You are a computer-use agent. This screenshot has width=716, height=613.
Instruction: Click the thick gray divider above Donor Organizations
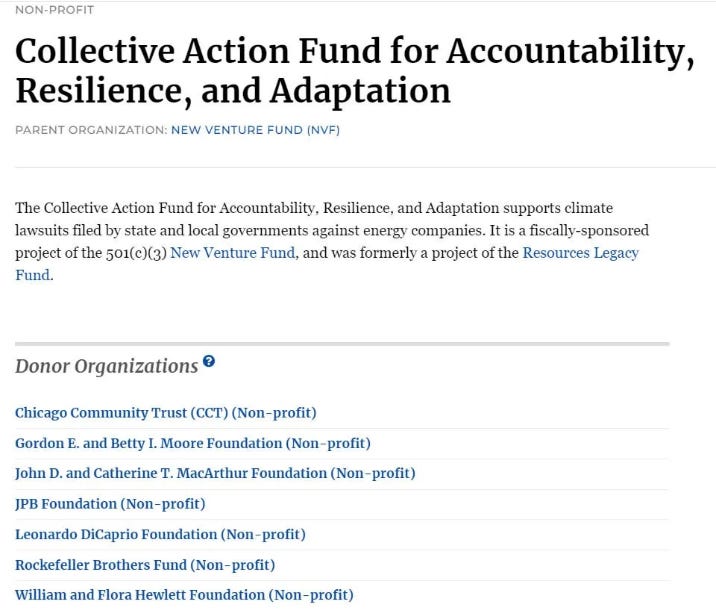[x=342, y=343]
